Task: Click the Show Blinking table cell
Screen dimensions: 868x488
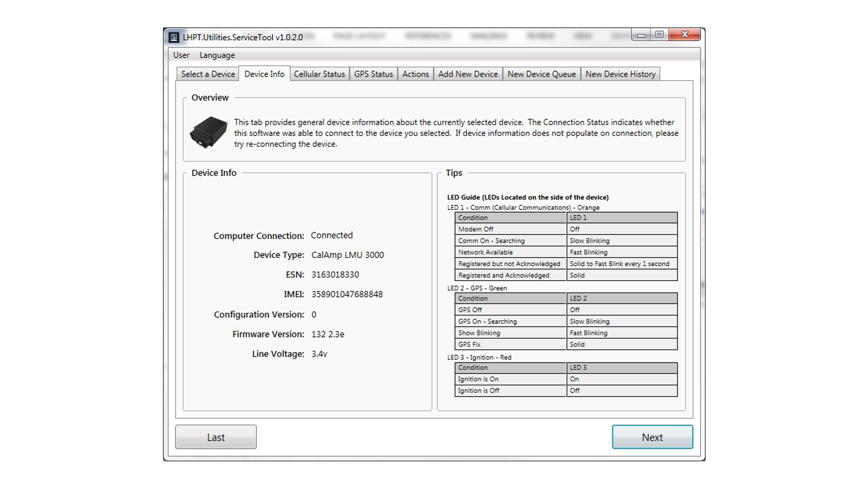Action: 511,333
